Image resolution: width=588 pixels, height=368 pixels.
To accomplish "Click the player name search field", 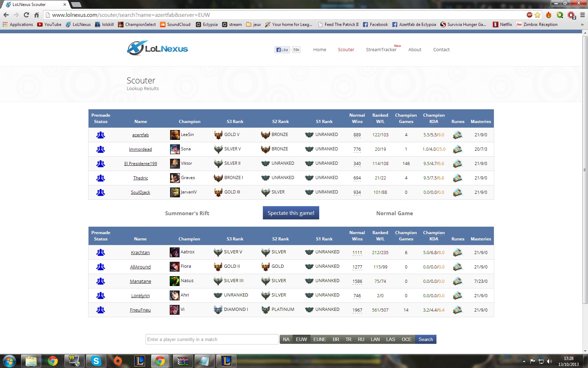I will pos(212,339).
